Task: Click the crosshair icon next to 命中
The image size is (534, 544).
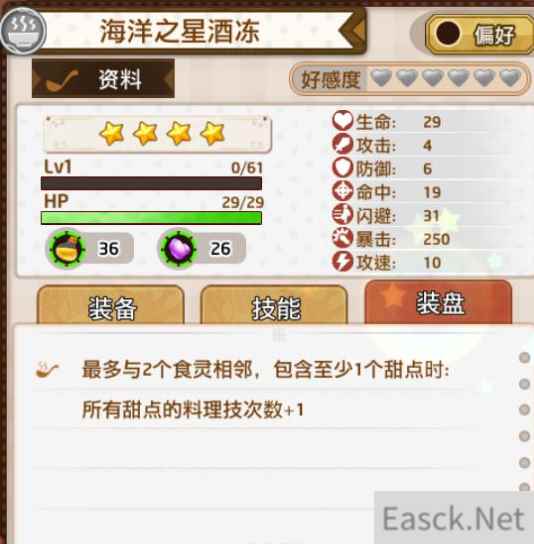Action: tap(342, 191)
